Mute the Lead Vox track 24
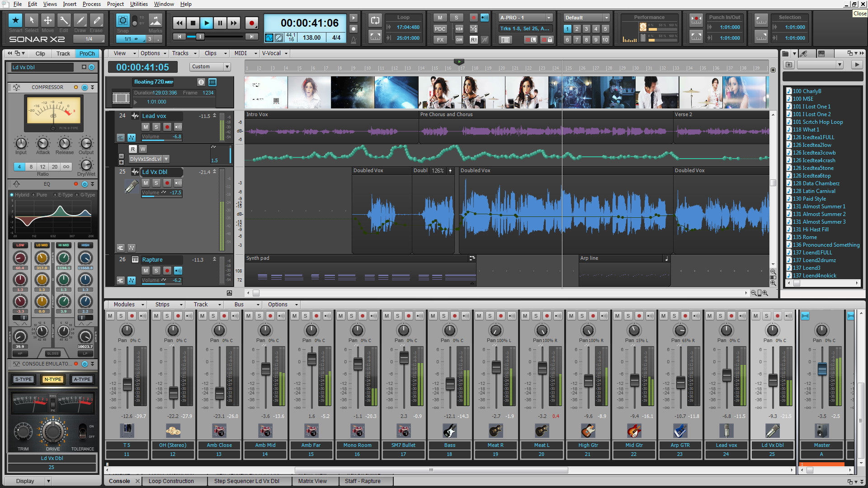Viewport: 868px width, 488px height. pyautogui.click(x=146, y=127)
